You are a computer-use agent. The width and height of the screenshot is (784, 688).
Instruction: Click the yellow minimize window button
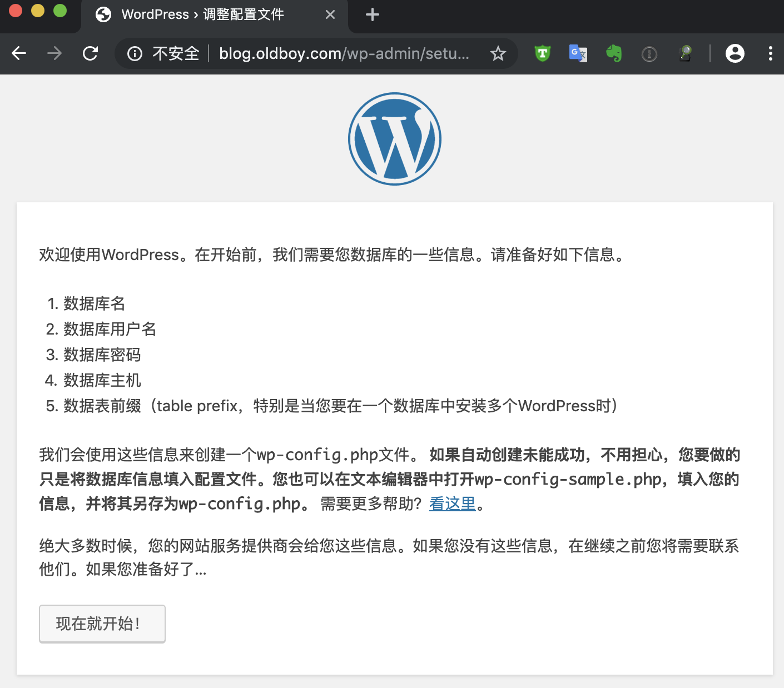pos(38,11)
